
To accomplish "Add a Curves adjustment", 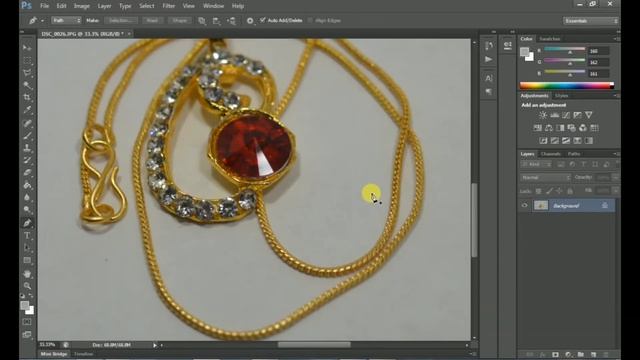I will [566, 115].
